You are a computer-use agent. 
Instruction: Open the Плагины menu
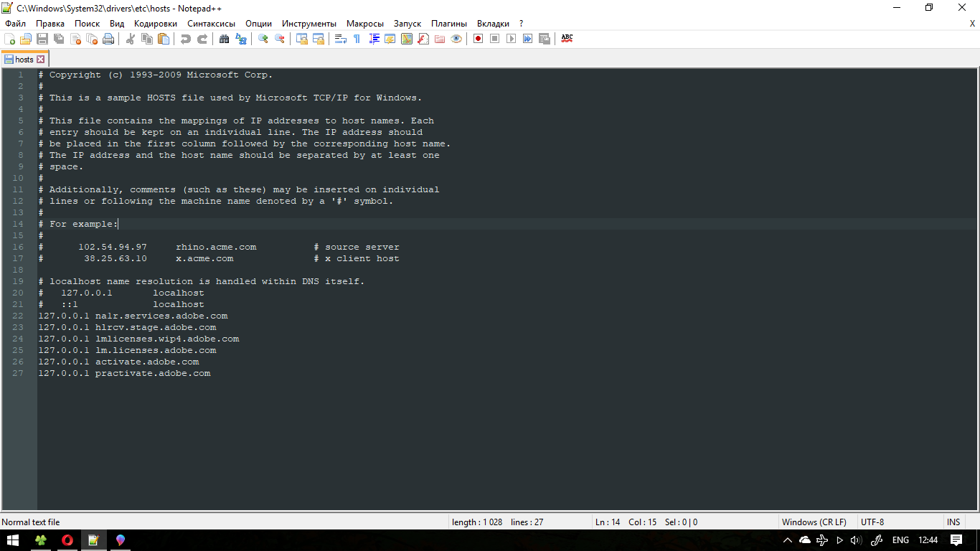click(449, 24)
